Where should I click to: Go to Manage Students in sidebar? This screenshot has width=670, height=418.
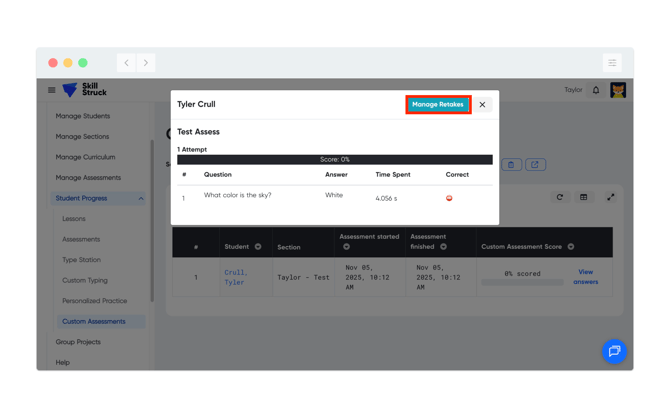[83, 116]
